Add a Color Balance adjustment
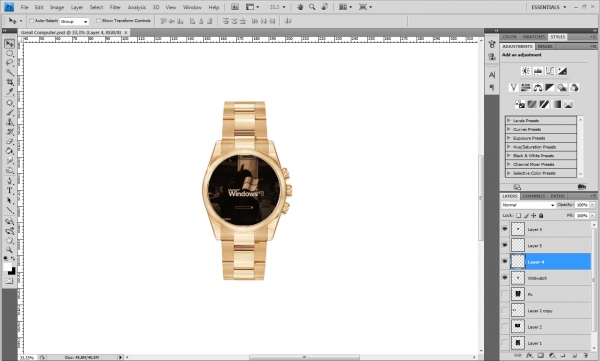 pyautogui.click(x=538, y=88)
